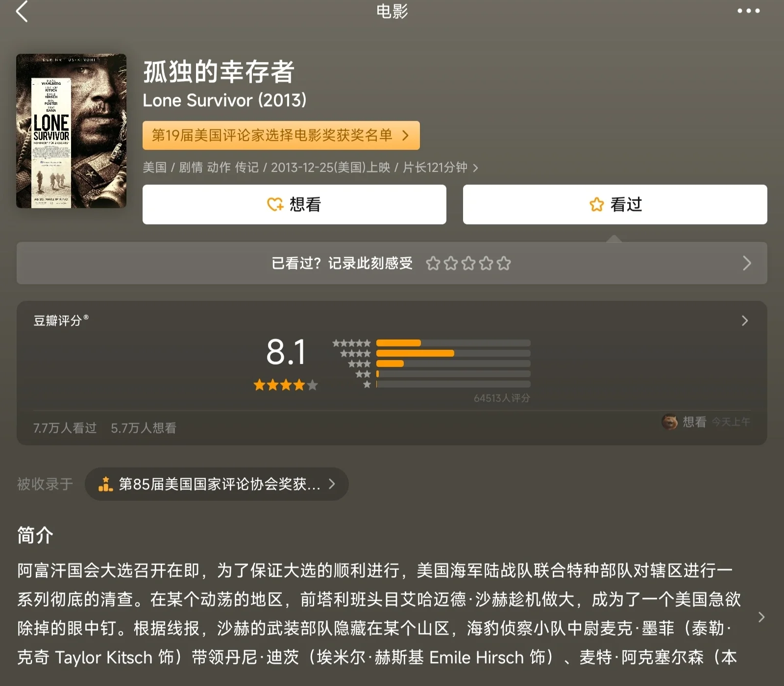Image resolution: width=784 pixels, height=686 pixels.
Task: Tap the five-star rating distribution bar
Action: pyautogui.click(x=453, y=343)
